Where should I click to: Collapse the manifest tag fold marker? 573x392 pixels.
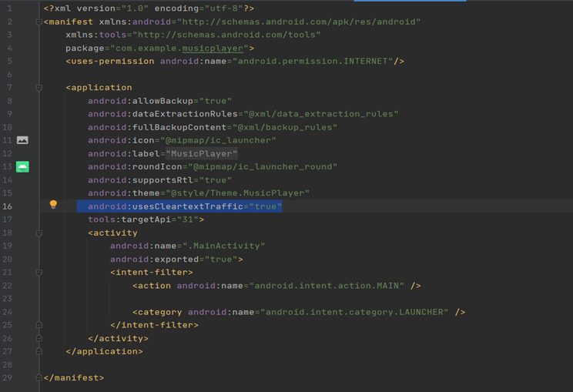[39, 22]
